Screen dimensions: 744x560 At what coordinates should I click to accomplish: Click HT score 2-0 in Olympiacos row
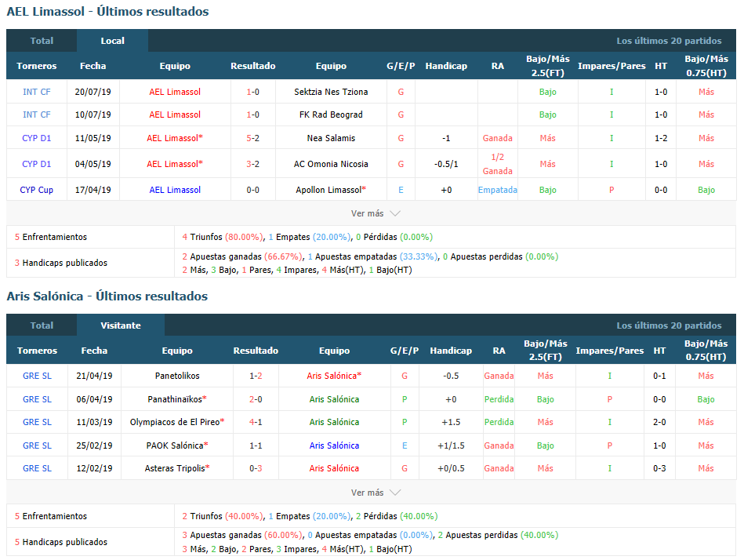click(659, 423)
